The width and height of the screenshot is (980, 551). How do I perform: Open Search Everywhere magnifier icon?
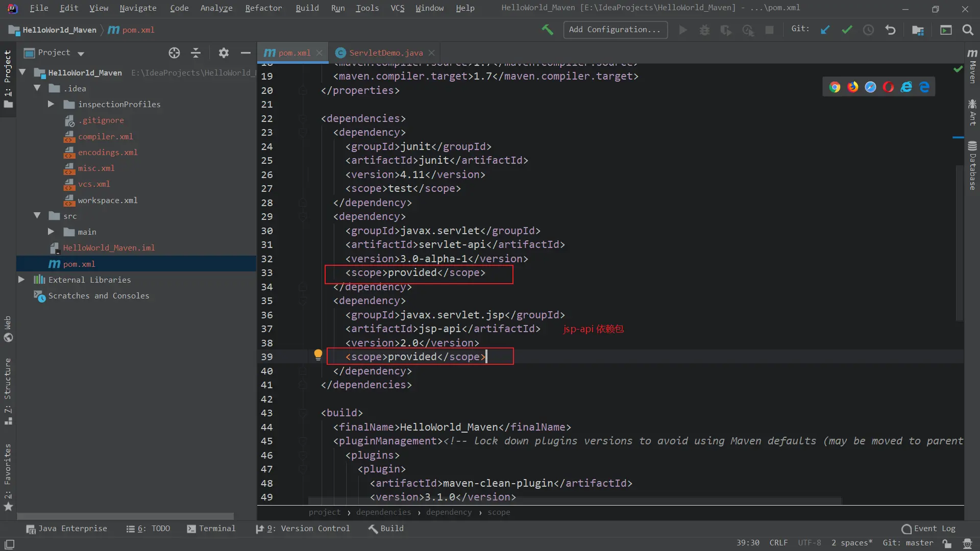pyautogui.click(x=967, y=30)
